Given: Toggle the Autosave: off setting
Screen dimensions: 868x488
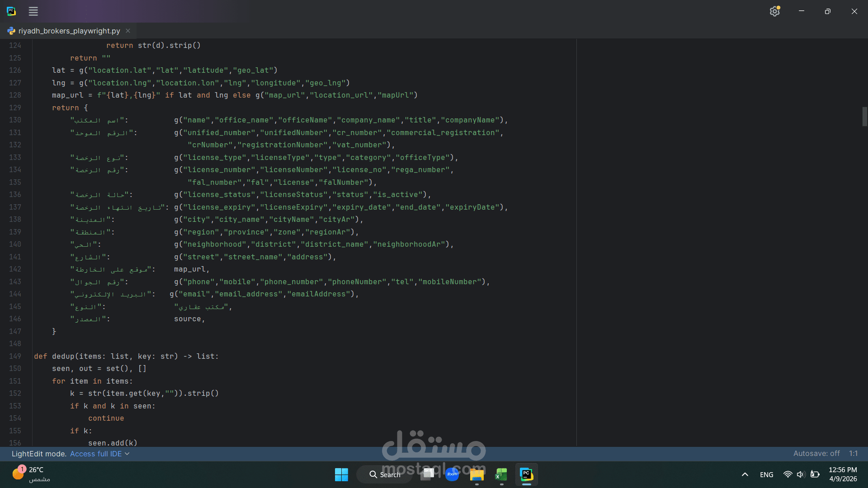Looking at the screenshot, I should pos(816,453).
